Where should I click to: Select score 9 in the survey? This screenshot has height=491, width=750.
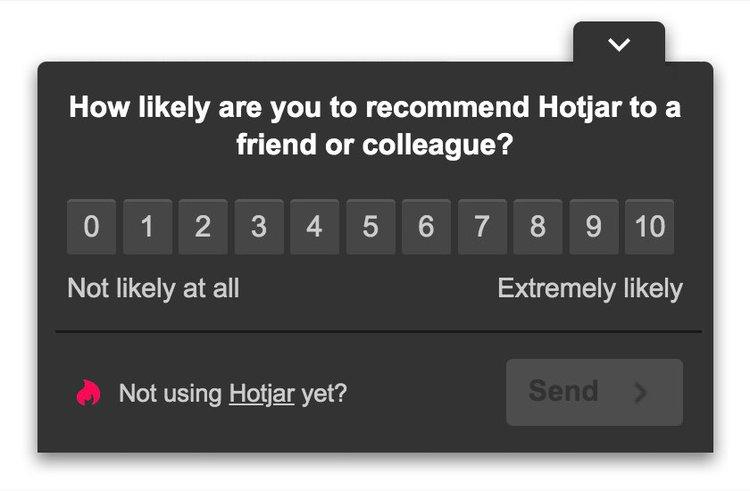pos(594,227)
